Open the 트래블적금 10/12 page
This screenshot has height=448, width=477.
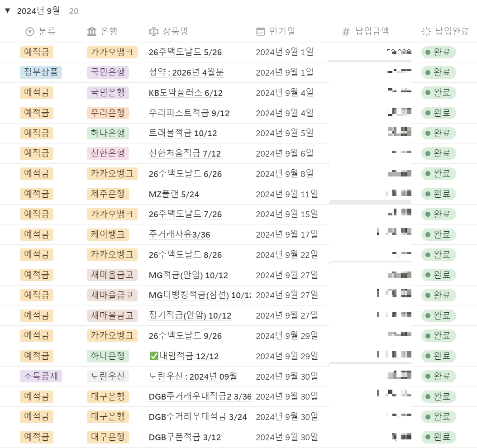[x=183, y=133]
